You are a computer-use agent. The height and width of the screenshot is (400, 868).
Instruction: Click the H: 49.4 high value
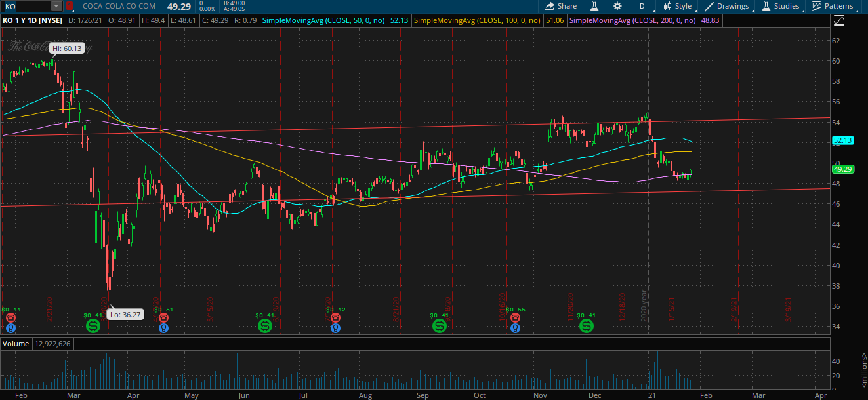(x=153, y=21)
